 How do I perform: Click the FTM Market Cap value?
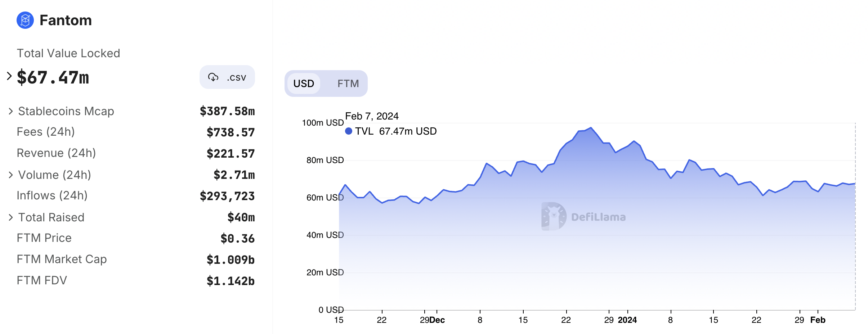pyautogui.click(x=231, y=260)
